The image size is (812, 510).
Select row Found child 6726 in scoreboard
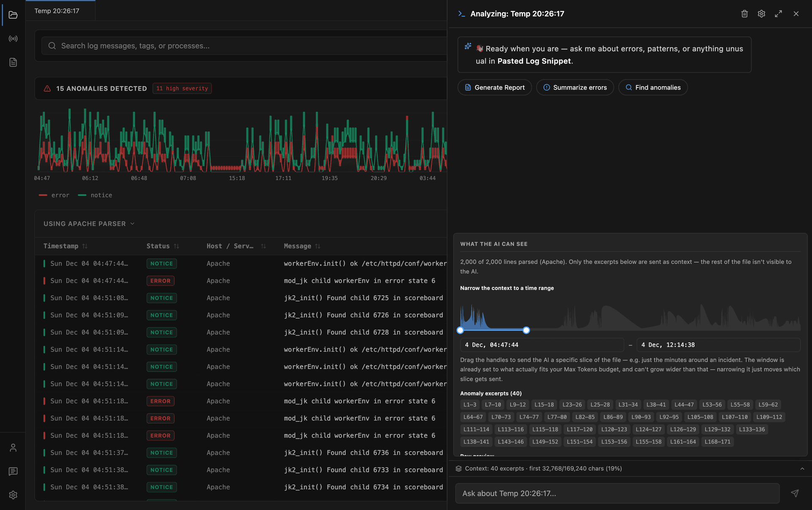tap(241, 315)
